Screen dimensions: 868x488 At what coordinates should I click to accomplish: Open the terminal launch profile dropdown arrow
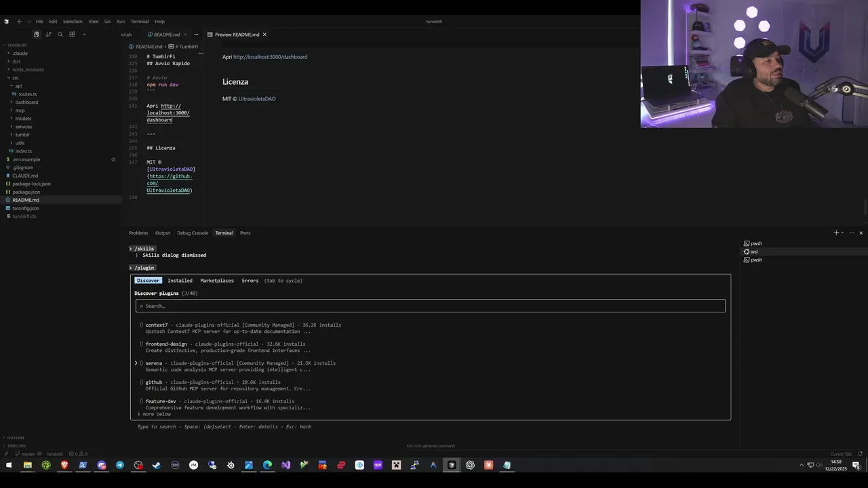click(842, 233)
